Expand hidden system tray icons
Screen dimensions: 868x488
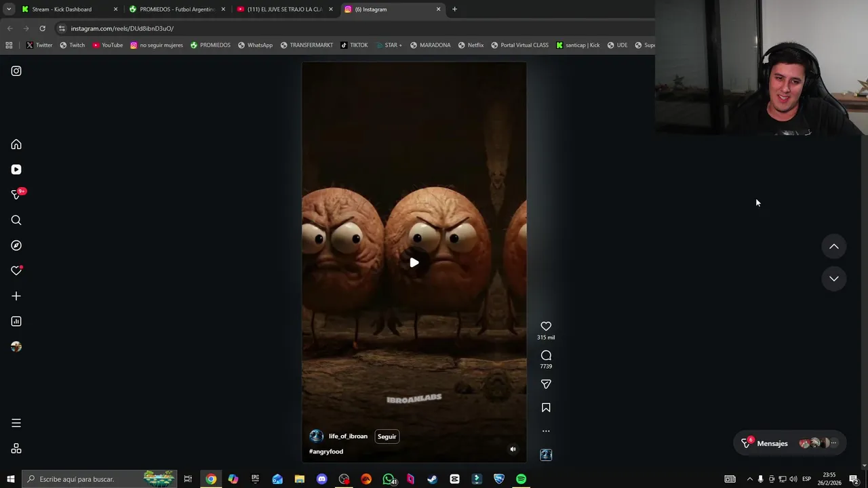point(749,479)
